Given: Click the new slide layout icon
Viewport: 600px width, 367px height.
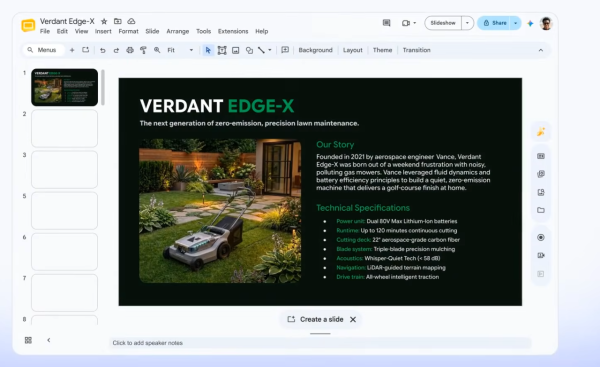Looking at the screenshot, I should [85, 50].
